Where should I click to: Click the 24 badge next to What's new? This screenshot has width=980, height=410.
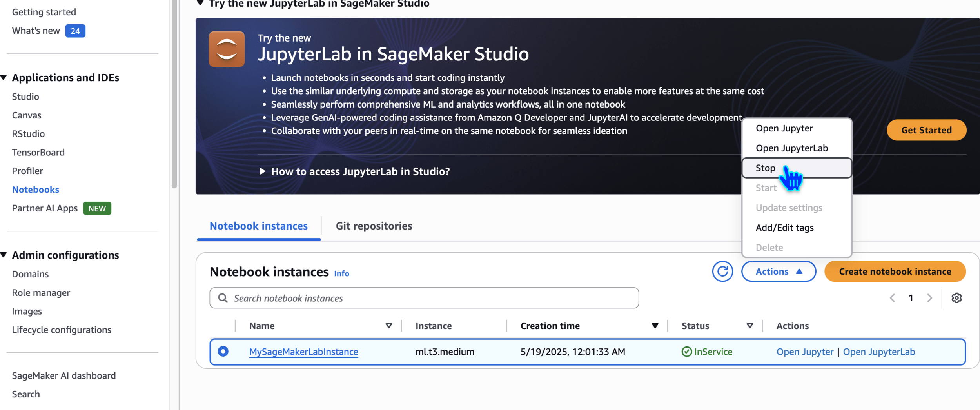[x=75, y=31]
